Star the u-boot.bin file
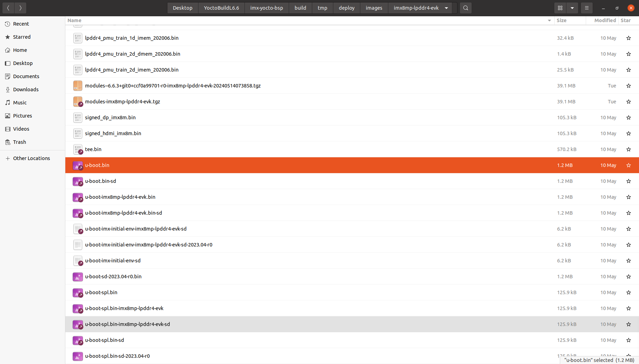Viewport: 639px width, 364px height. [x=628, y=165]
